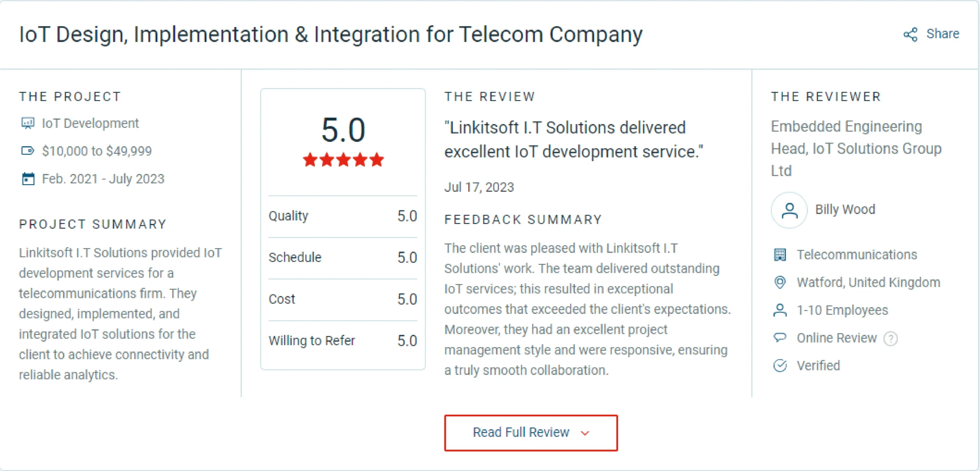The height and width of the screenshot is (471, 980).
Task: Click the Willing to Refer score row
Action: point(343,340)
